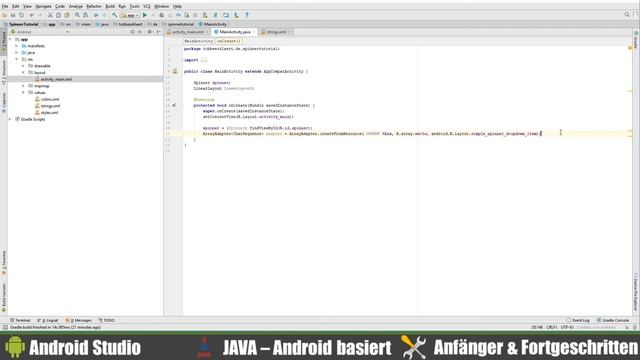640x360 pixels.
Task: Open the app run configuration dropdown
Action: click(x=130, y=15)
